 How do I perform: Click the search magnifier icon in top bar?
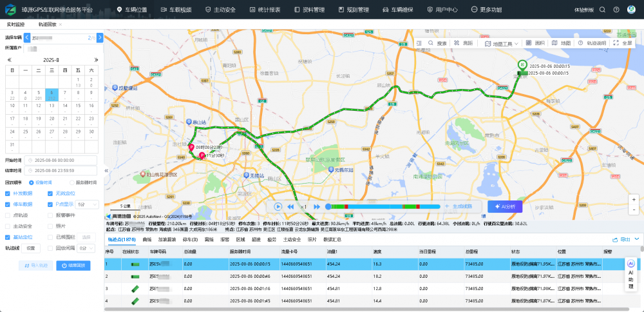[x=602, y=10]
